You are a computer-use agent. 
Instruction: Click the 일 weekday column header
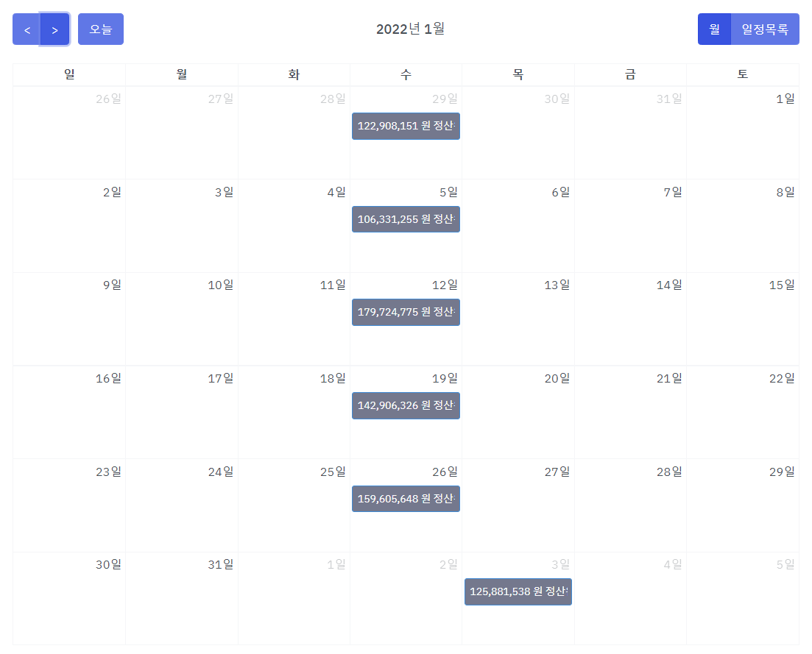(x=69, y=74)
